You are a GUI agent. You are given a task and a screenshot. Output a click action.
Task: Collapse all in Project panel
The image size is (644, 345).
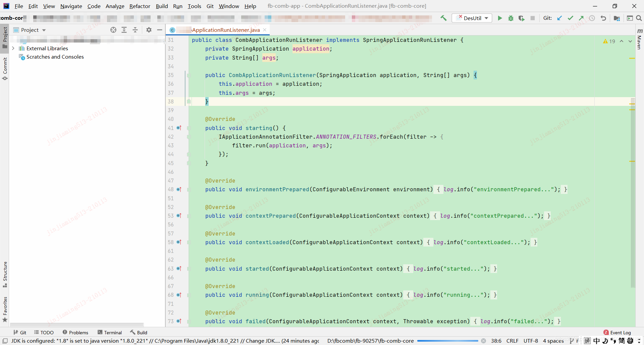pos(135,30)
